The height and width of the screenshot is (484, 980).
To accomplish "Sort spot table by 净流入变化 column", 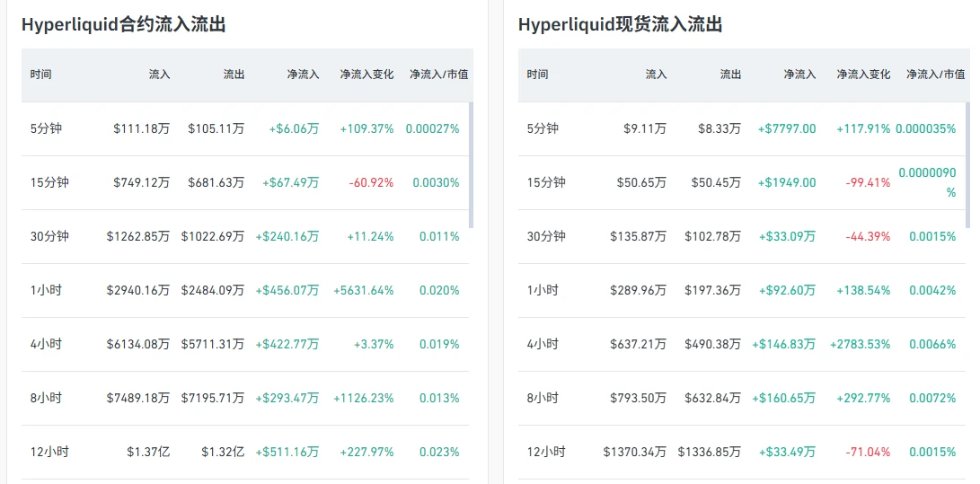I will [x=864, y=75].
